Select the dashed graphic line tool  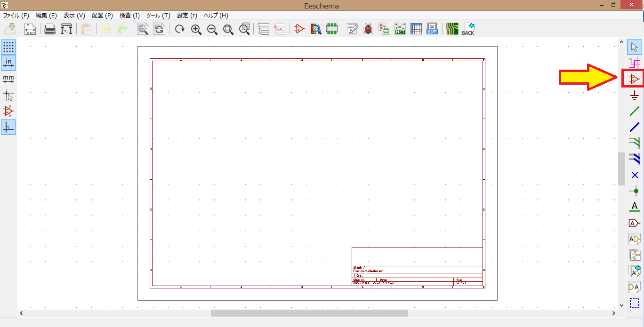[x=635, y=303]
